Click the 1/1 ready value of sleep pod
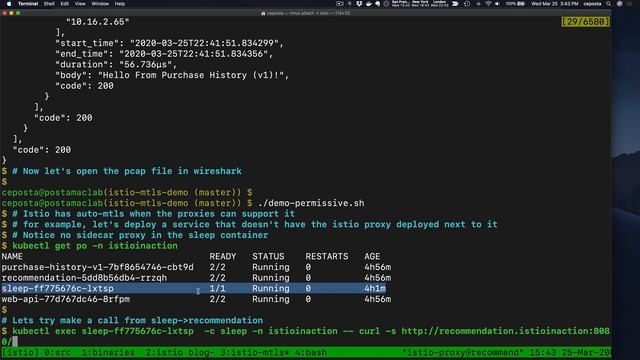This screenshot has height=360, width=640. 217,288
